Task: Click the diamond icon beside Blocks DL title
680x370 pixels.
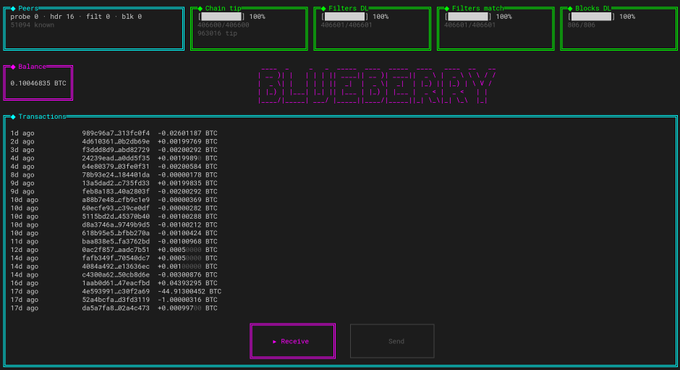Action: pyautogui.click(x=570, y=8)
